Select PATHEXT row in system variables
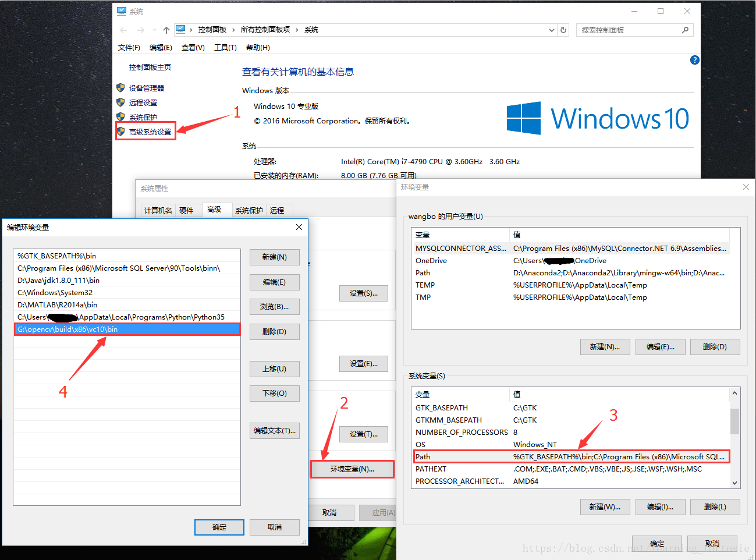The width and height of the screenshot is (756, 560). 570,469
